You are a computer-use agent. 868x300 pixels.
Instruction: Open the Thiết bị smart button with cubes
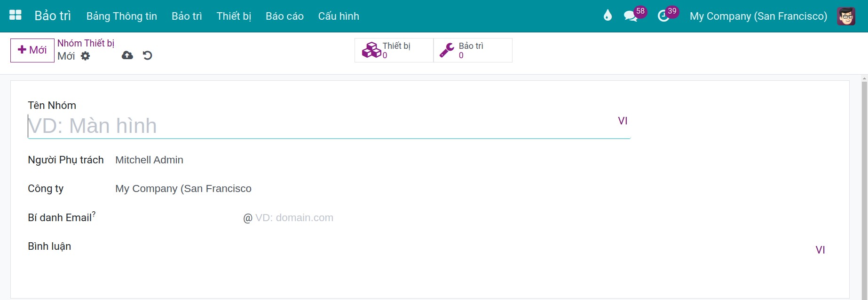point(394,50)
